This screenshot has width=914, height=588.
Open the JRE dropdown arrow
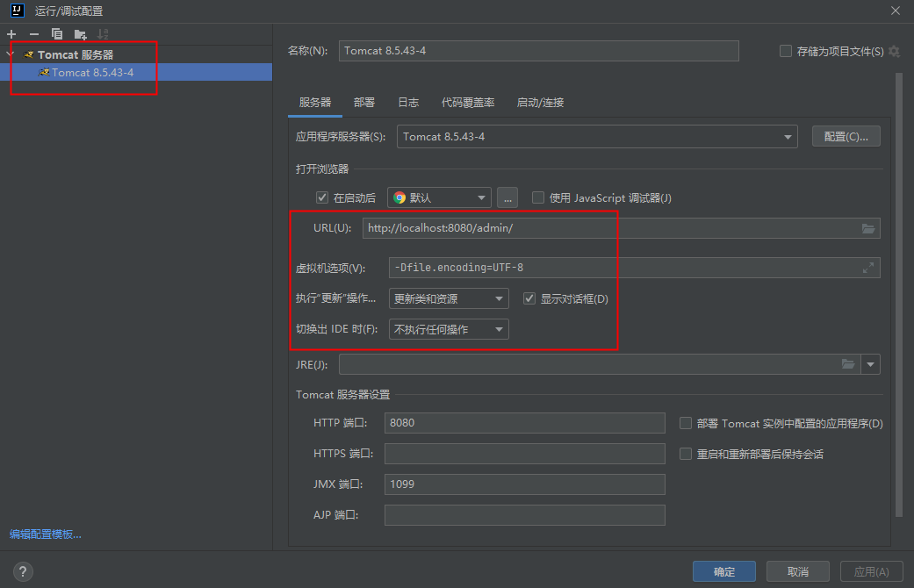870,364
